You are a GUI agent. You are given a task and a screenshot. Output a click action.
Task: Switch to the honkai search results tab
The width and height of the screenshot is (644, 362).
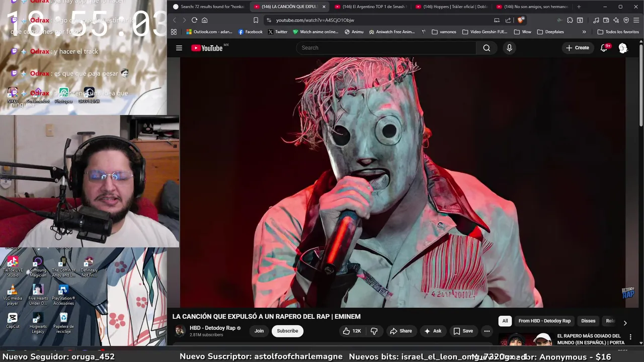pos(208,7)
